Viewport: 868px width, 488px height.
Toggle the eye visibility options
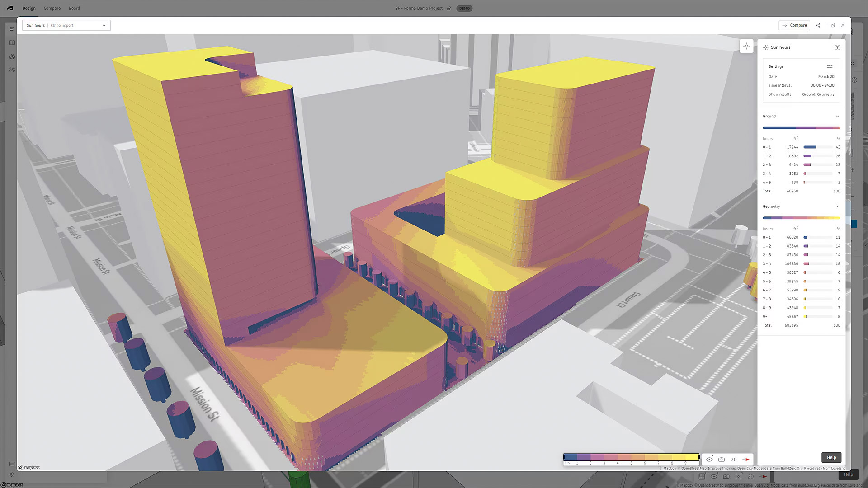click(709, 460)
